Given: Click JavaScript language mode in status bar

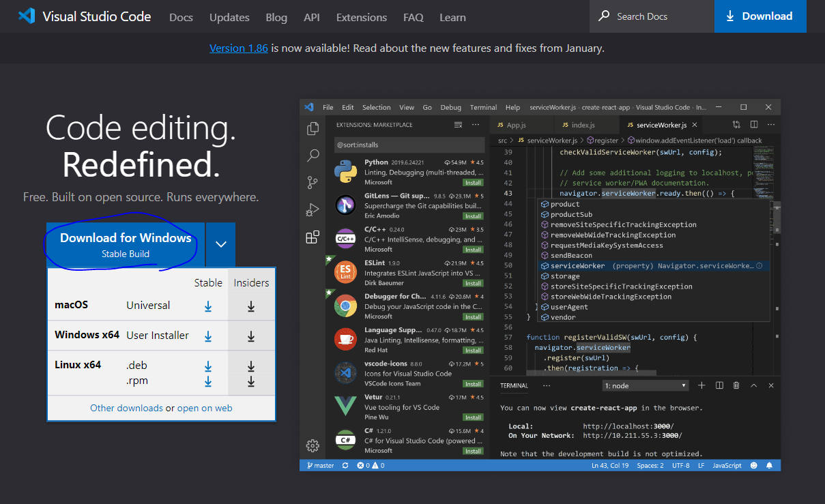Looking at the screenshot, I should pyautogui.click(x=727, y=465).
